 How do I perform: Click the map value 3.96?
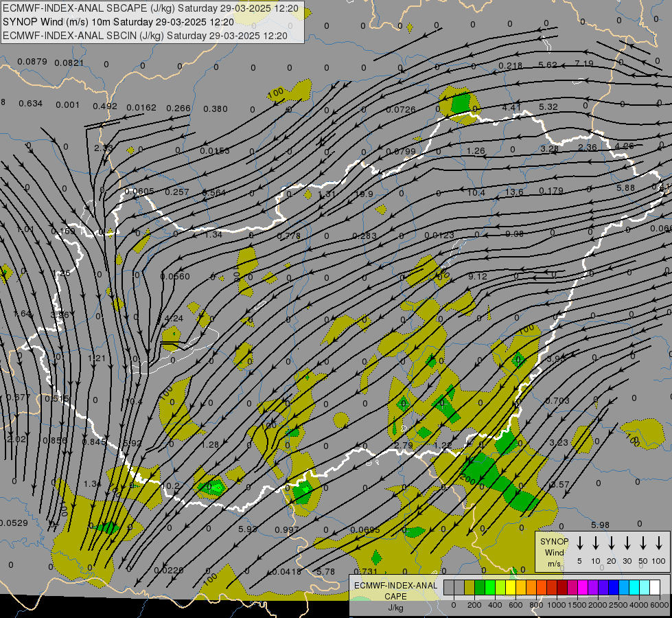click(x=60, y=315)
